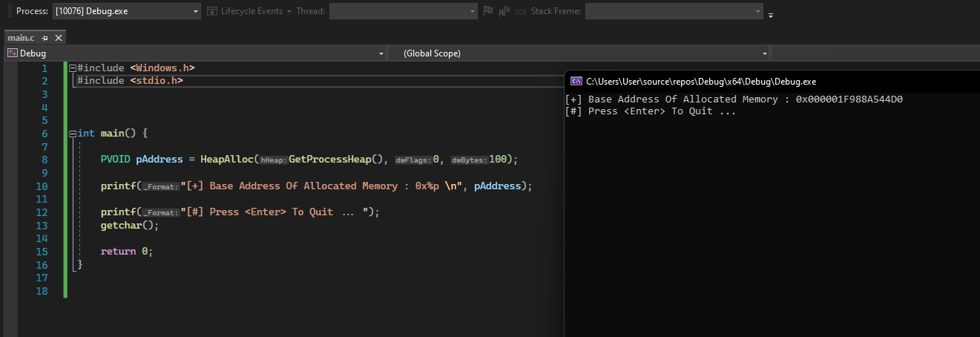
Task: Click line number 18 in the gutter
Action: tap(42, 291)
